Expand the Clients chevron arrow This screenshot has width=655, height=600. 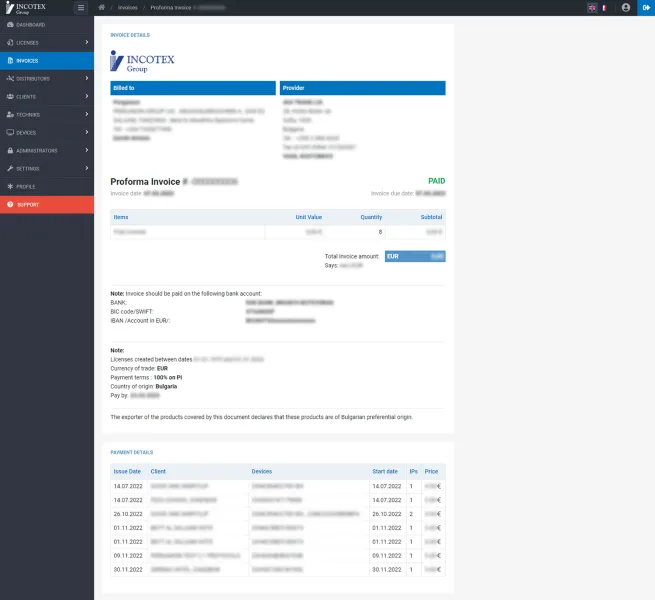click(86, 96)
